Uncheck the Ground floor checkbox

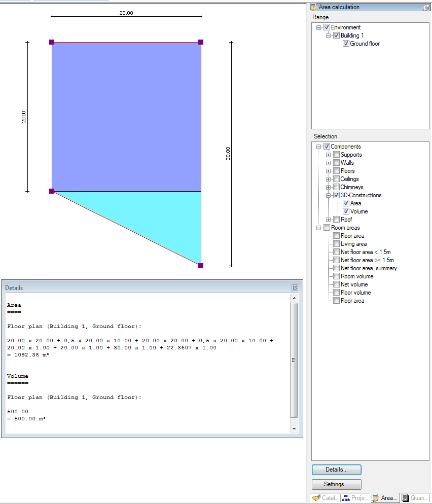(x=346, y=44)
